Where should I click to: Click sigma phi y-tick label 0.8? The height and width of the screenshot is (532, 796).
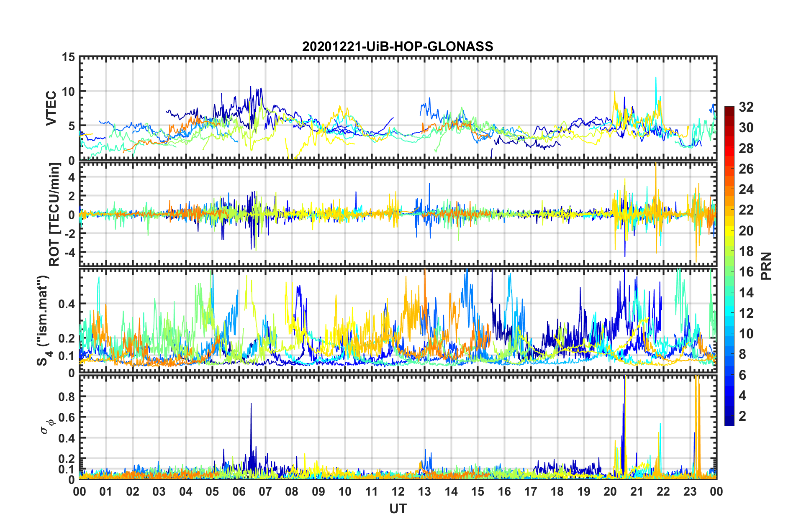[x=67, y=396]
